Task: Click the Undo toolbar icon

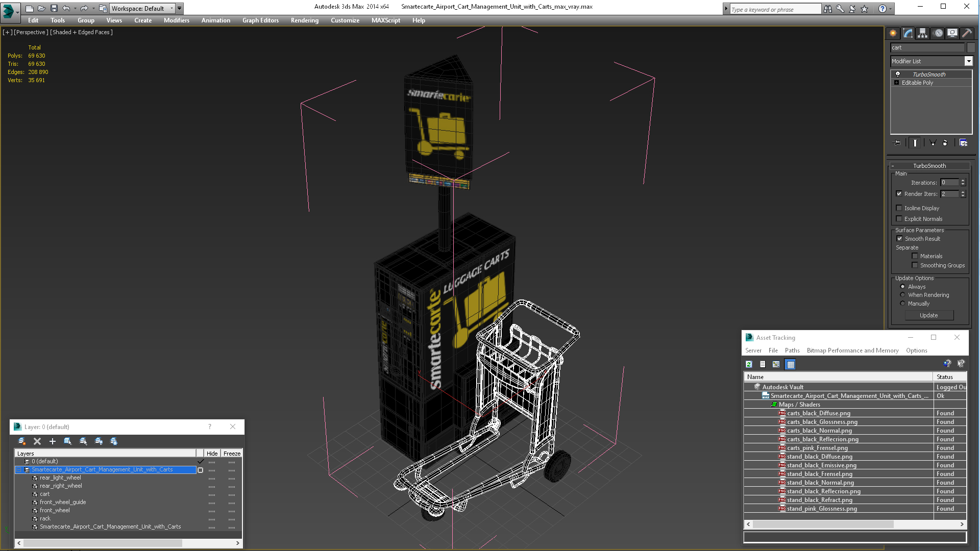Action: pyautogui.click(x=66, y=8)
